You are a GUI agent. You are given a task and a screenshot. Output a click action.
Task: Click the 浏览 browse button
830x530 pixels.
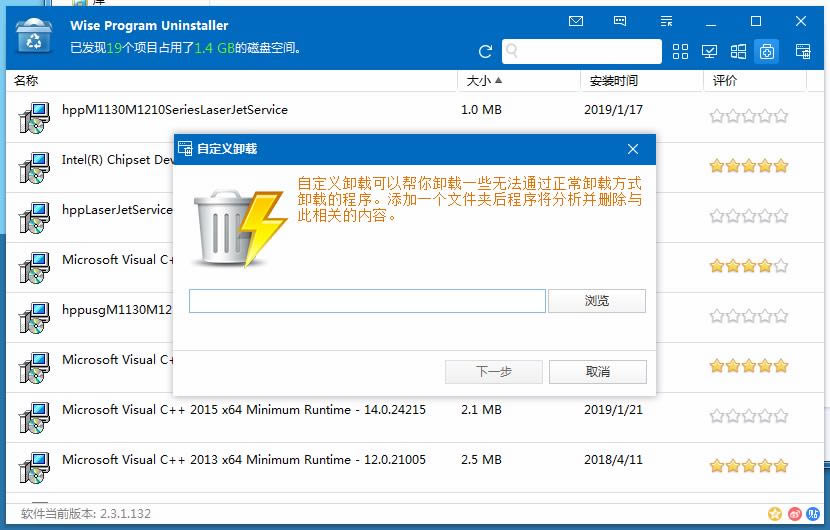597,301
